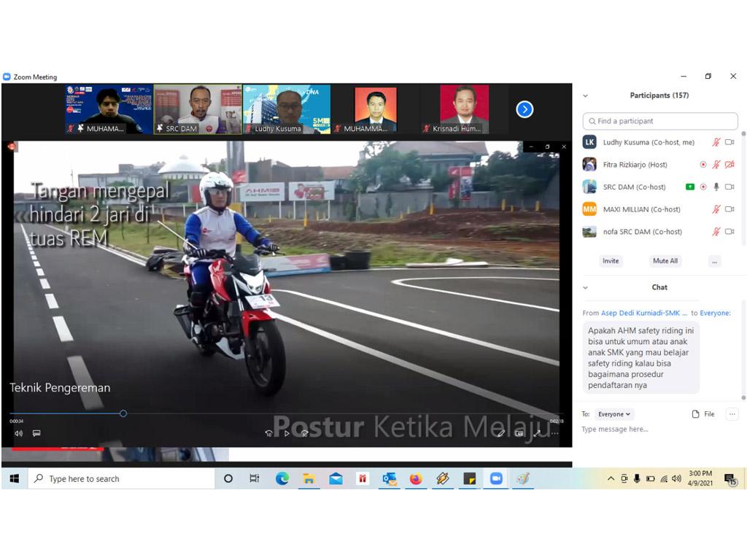Click the video volume speaker icon
The width and height of the screenshot is (747, 560).
(18, 433)
